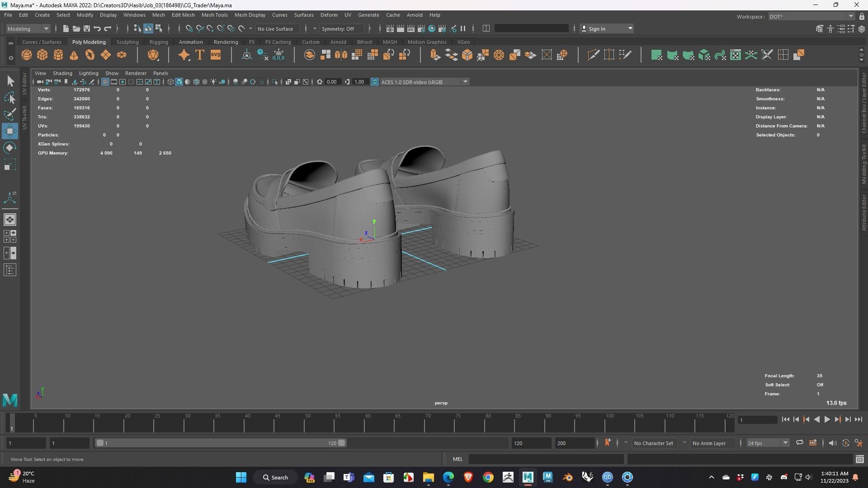The height and width of the screenshot is (488, 868).
Task: Open the Edit Mesh menu
Action: (x=183, y=15)
